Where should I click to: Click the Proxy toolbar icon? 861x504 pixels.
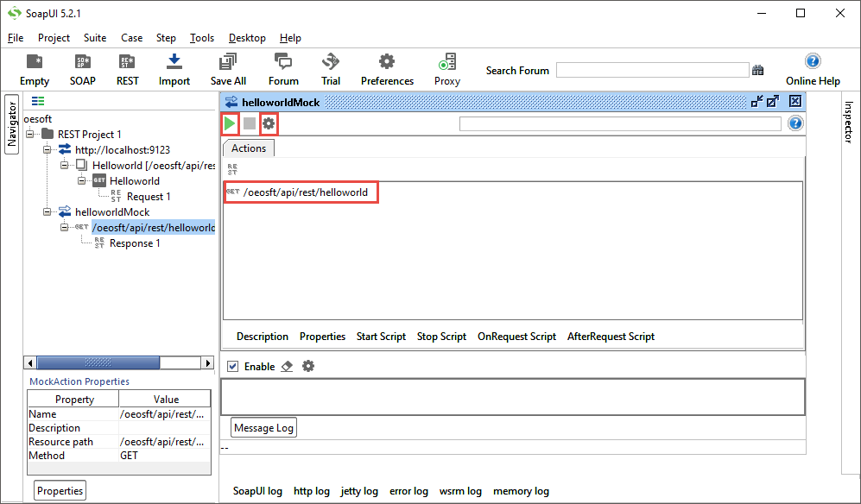point(447,70)
